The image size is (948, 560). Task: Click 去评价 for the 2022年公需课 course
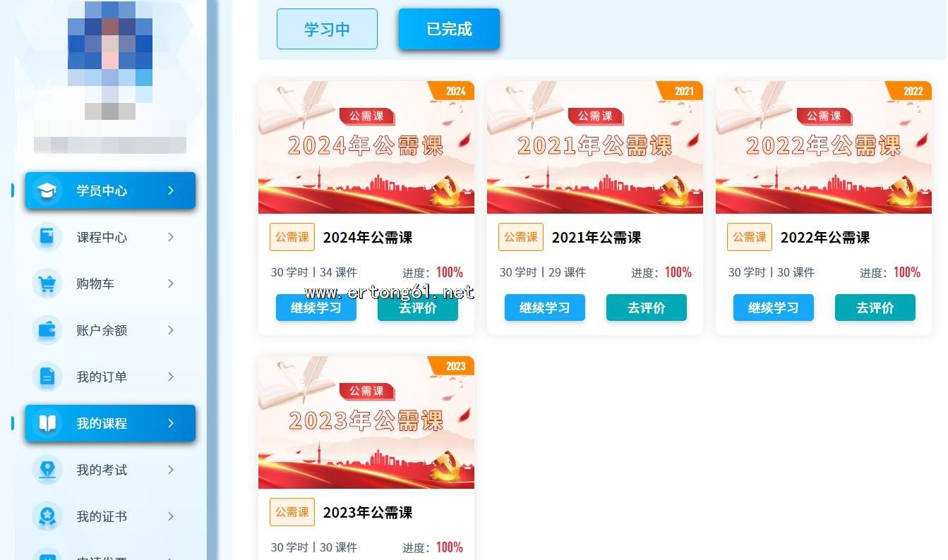click(x=875, y=308)
